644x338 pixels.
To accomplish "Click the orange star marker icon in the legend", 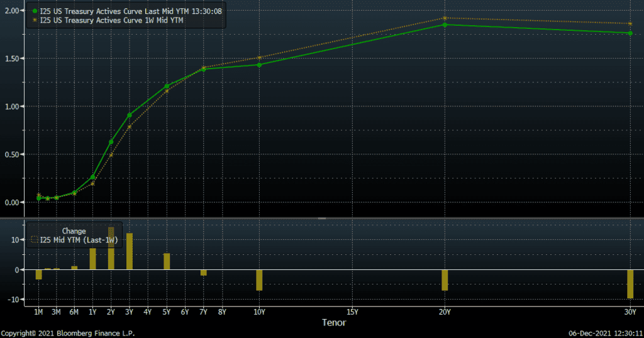I will pos(35,20).
